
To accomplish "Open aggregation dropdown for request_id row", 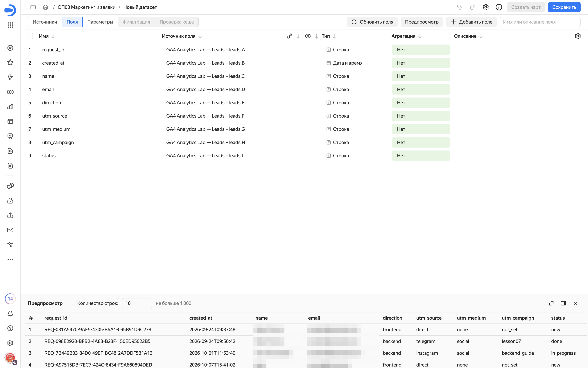I will pyautogui.click(x=421, y=50).
